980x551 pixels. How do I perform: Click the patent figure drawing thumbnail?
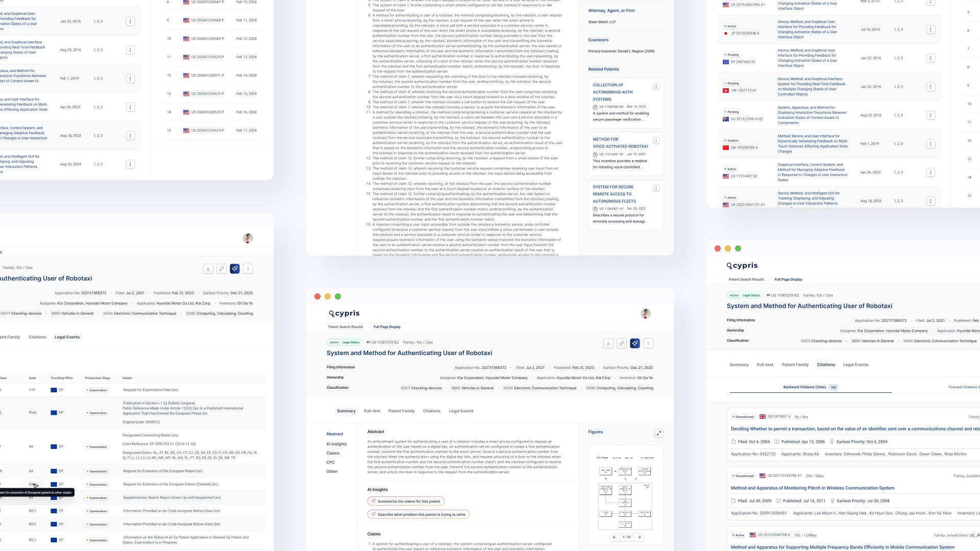tap(625, 492)
